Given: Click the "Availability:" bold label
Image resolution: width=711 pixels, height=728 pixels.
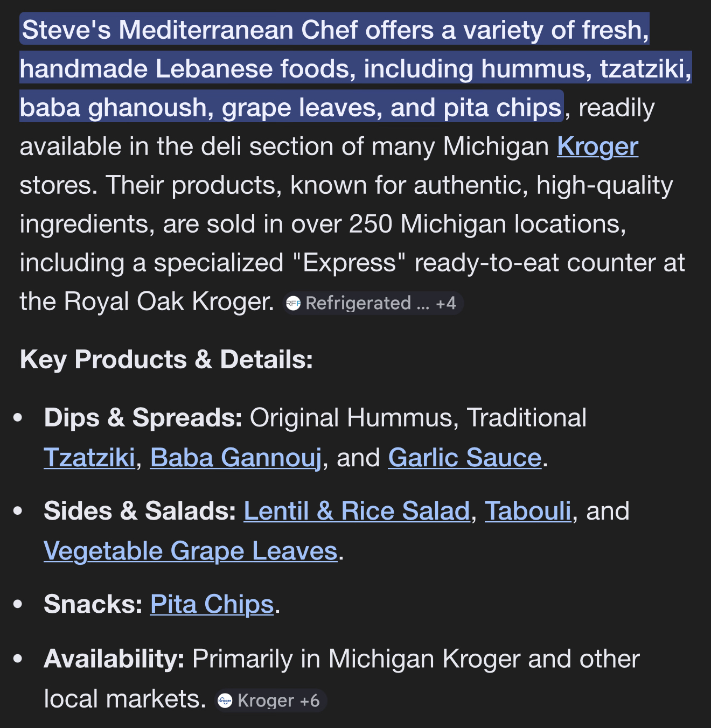Looking at the screenshot, I should pyautogui.click(x=114, y=659).
